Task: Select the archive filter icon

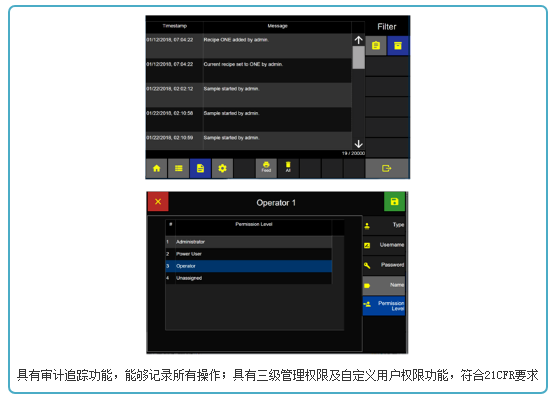Action: [398, 46]
